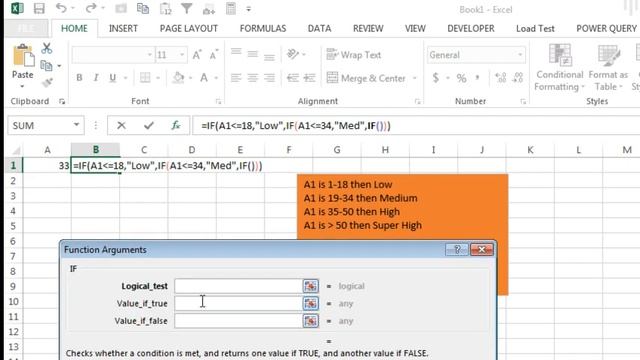Click the Redo arrow icon
The height and width of the screenshot is (360, 640).
point(91,8)
